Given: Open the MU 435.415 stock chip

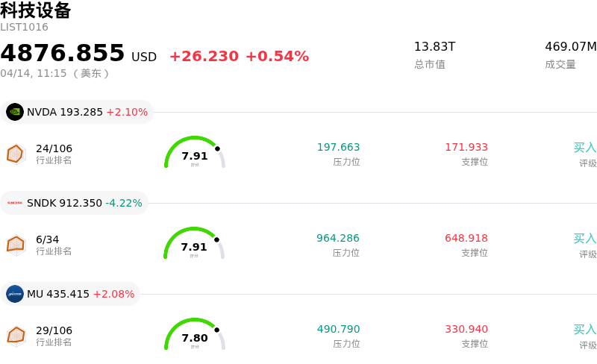Looking at the screenshot, I should pyautogui.click(x=71, y=294).
